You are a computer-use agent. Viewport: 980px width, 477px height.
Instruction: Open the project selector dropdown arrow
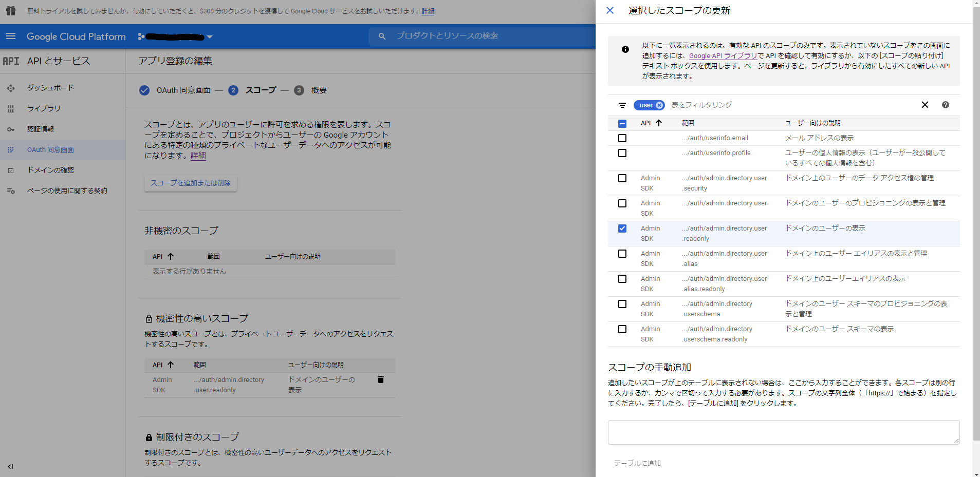point(210,37)
